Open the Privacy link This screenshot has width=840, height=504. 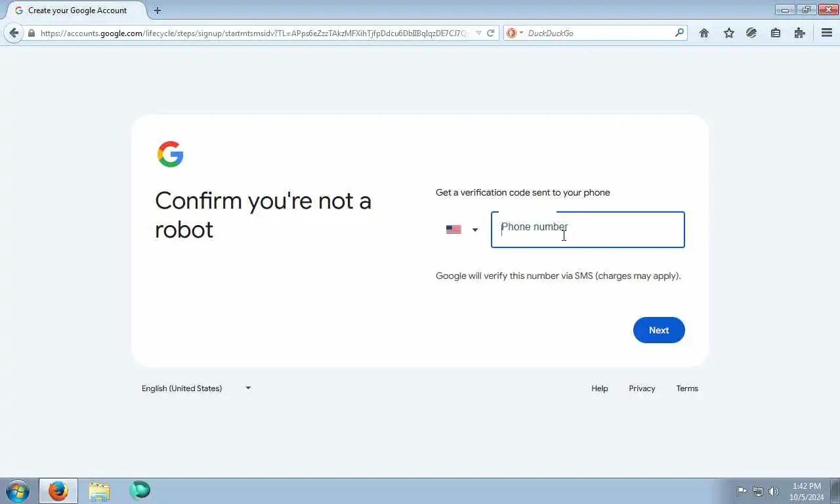(642, 388)
